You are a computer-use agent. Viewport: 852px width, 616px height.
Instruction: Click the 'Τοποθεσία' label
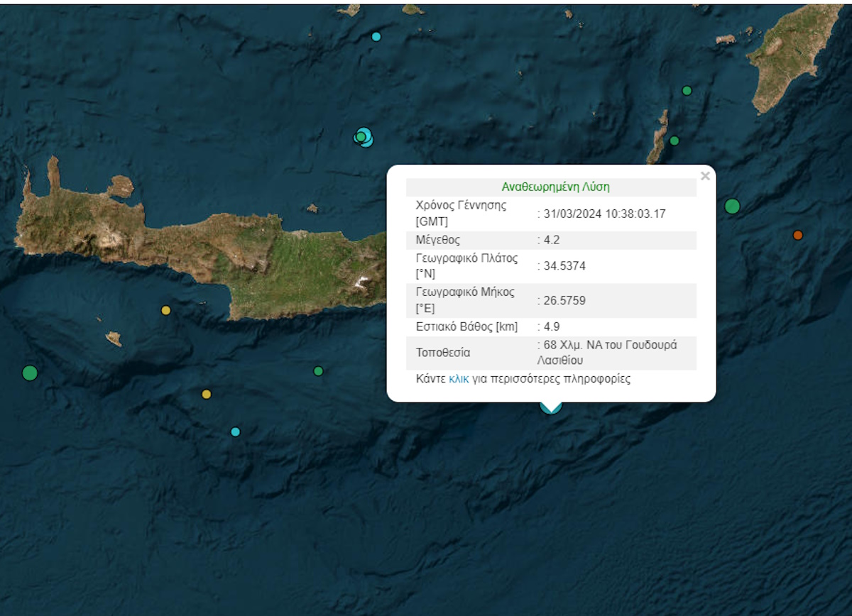(x=443, y=353)
